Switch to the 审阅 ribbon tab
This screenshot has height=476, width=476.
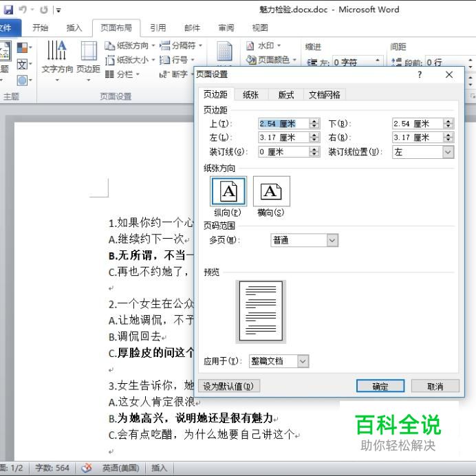pyautogui.click(x=226, y=28)
